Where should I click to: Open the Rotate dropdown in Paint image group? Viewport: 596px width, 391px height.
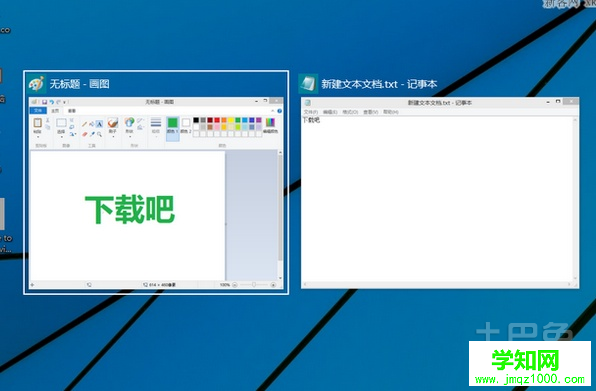pyautogui.click(x=73, y=134)
